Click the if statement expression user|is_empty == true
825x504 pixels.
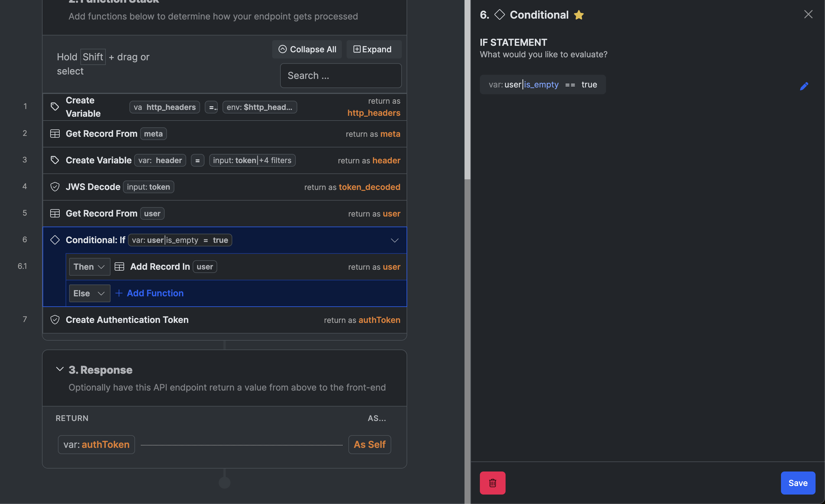(543, 84)
